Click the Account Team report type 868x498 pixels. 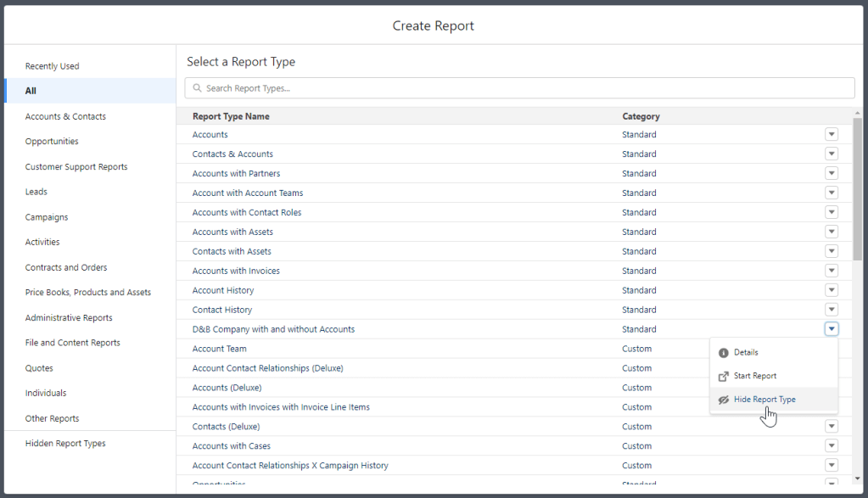[220, 350]
